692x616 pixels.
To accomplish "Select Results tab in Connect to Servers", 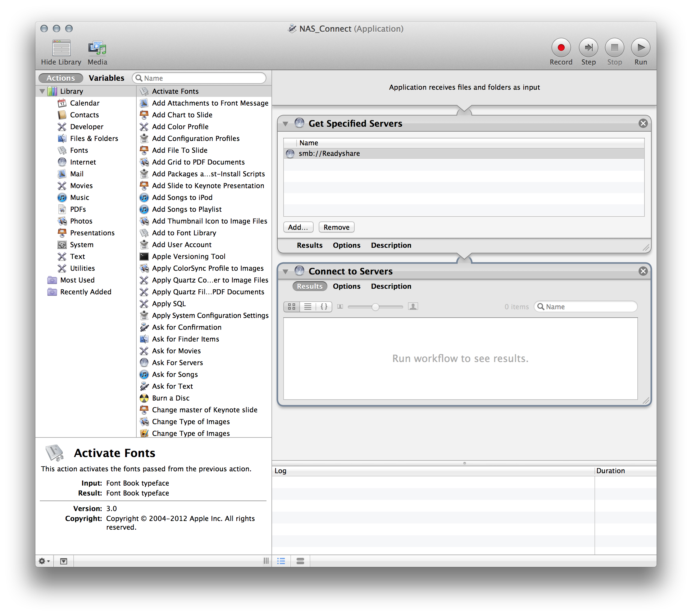I will [309, 286].
